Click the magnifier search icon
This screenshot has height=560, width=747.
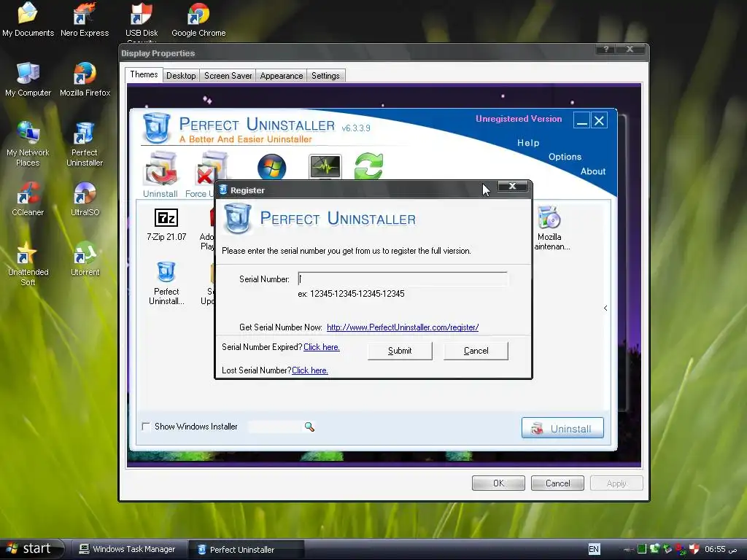(309, 427)
